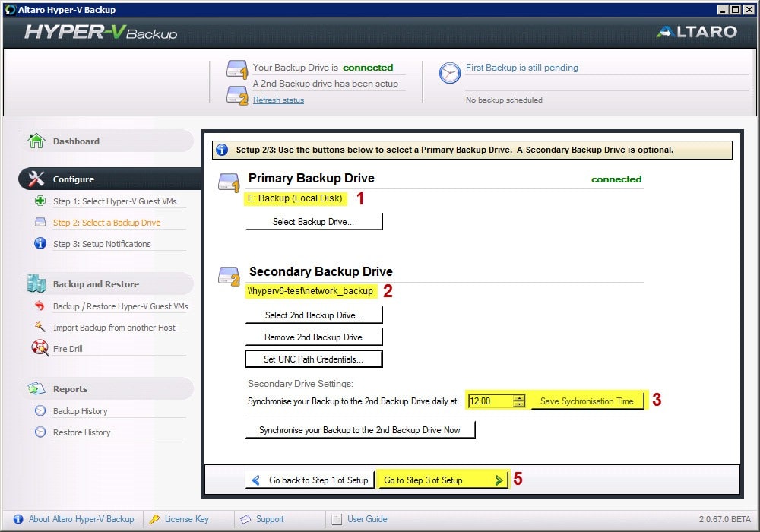Click the info icon beside Step 3

[x=40, y=243]
